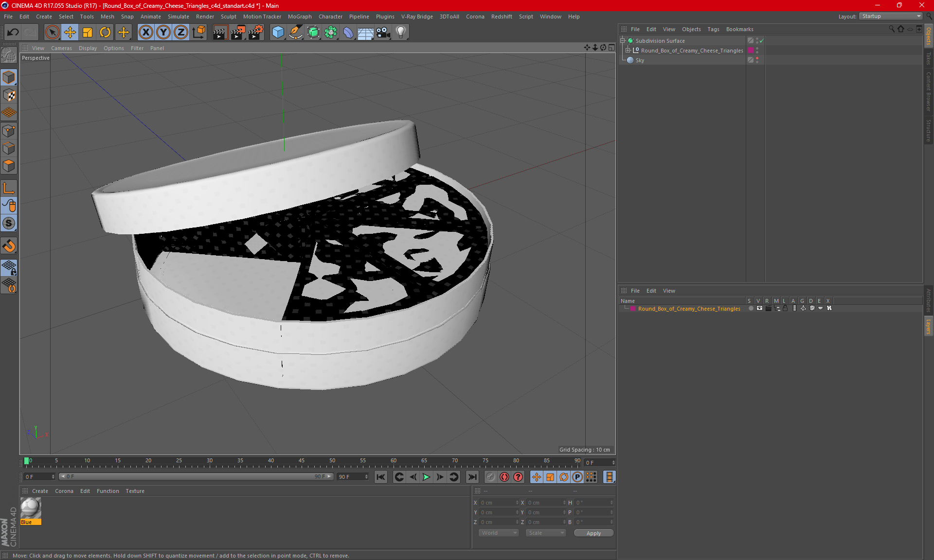Click the Undo arrow icon
This screenshot has height=560, width=934.
point(13,33)
